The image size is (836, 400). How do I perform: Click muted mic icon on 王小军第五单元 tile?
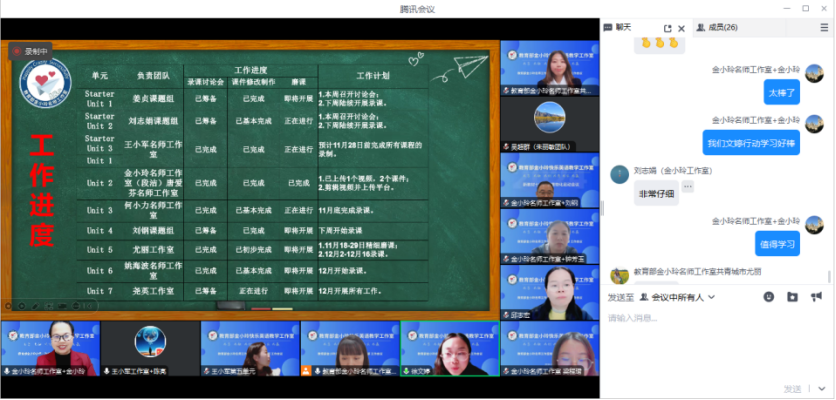point(206,371)
